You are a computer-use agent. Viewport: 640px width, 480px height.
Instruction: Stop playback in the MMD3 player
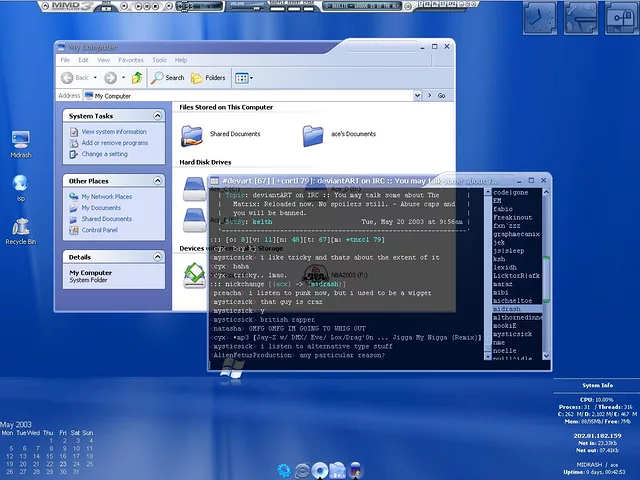pos(155,7)
